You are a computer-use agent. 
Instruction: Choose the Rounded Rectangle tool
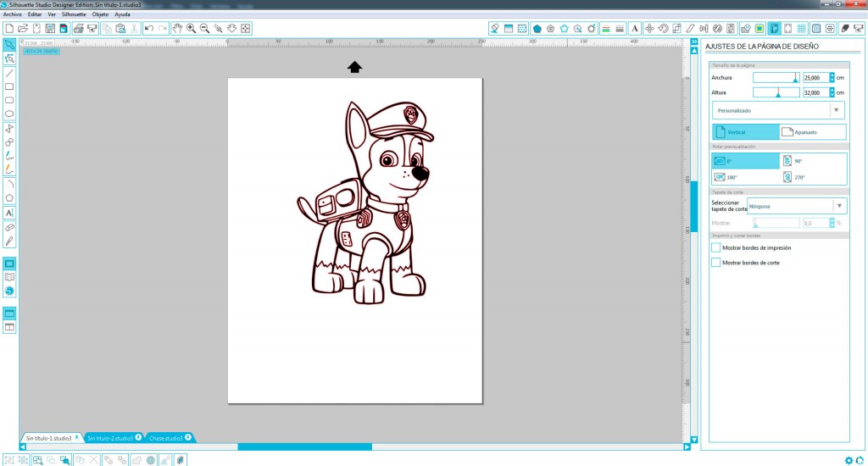9,100
